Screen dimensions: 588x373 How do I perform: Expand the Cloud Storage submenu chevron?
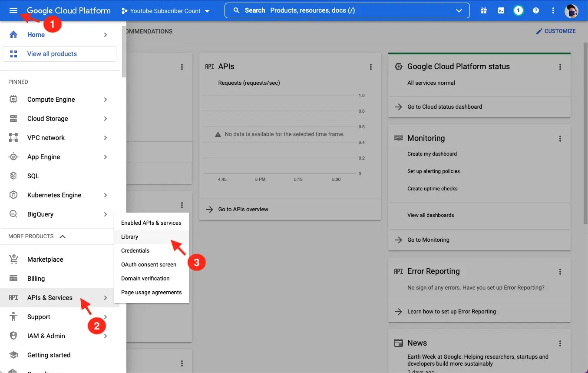tap(106, 119)
